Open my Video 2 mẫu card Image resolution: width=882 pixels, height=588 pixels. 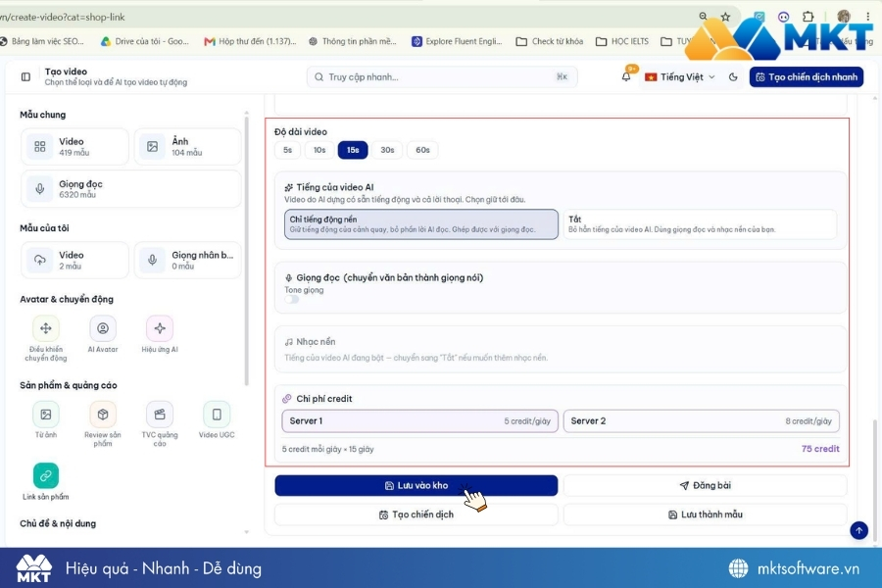coord(74,260)
